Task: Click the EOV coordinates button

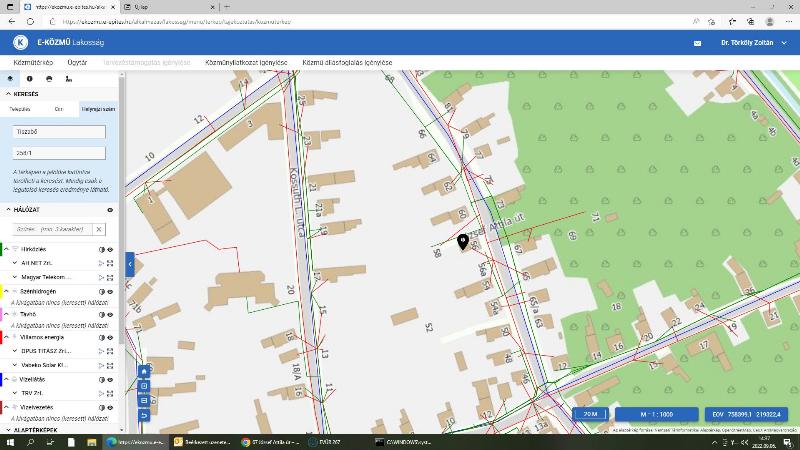Action: click(x=746, y=414)
